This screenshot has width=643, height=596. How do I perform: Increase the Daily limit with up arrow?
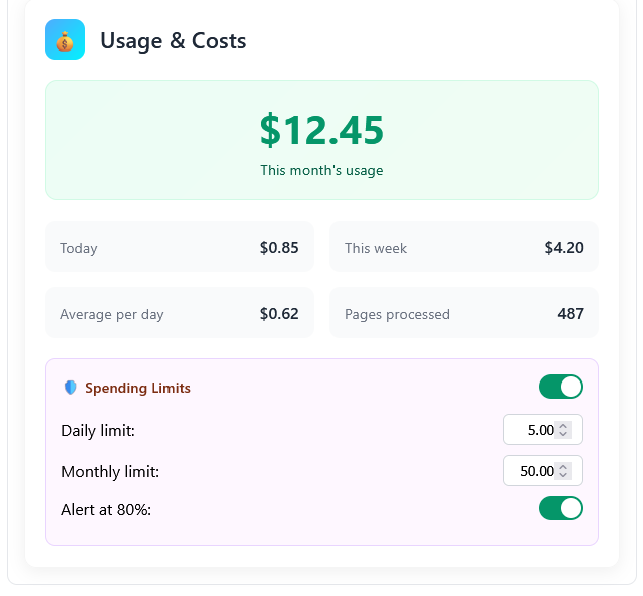click(563, 426)
